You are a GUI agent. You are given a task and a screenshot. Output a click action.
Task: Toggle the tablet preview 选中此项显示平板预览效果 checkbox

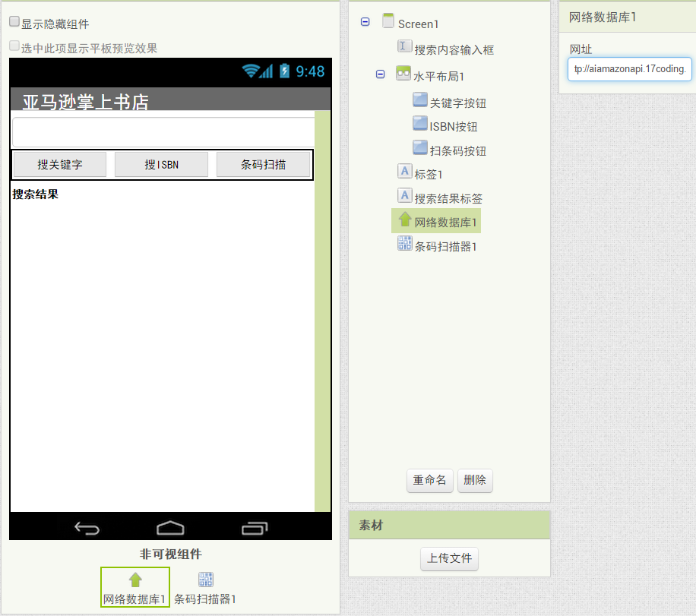[x=14, y=46]
